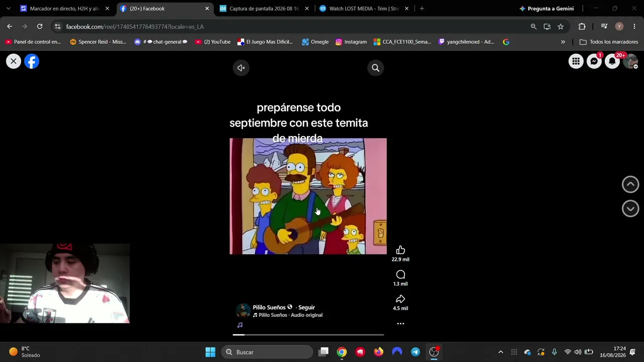This screenshot has height=362, width=644.
Task: Open the CCA_FCE1100_Sema bookmark
Action: (403, 42)
